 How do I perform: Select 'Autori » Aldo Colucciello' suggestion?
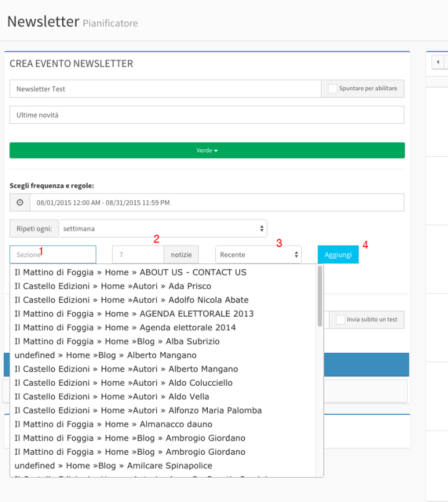[163, 383]
